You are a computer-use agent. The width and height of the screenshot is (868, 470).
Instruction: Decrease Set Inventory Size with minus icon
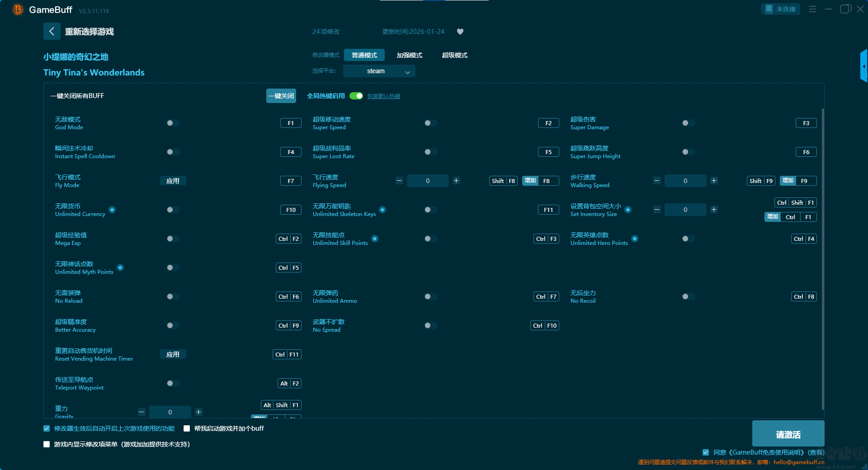pyautogui.click(x=657, y=210)
